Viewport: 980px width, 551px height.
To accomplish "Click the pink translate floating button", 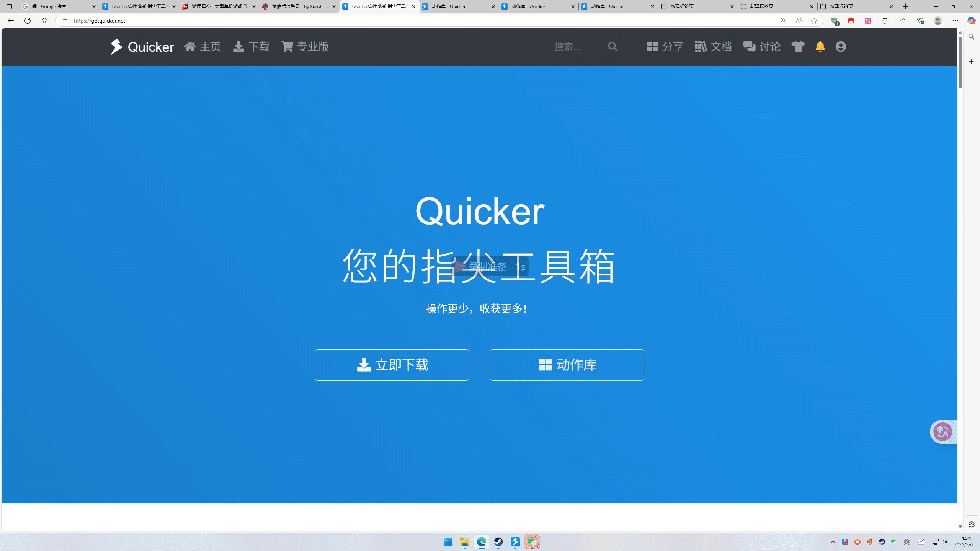I will [942, 432].
